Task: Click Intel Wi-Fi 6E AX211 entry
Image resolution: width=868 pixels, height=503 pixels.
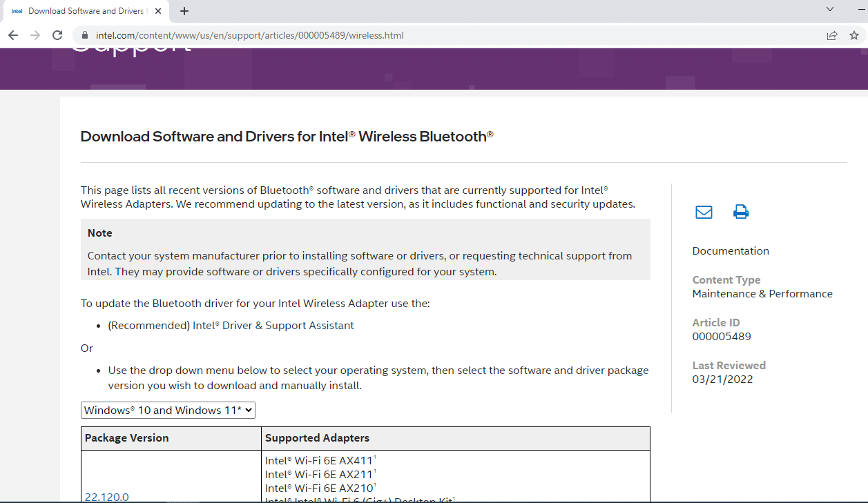Action: (320, 474)
